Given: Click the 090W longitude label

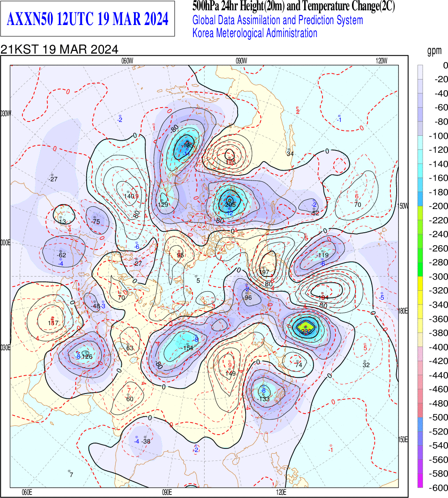Looking at the screenshot, I should point(242,61).
